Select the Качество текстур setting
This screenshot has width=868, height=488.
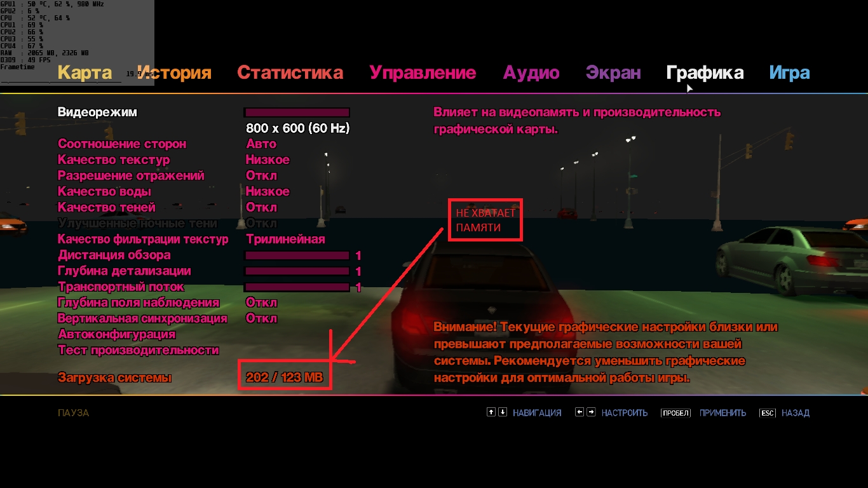pos(114,160)
